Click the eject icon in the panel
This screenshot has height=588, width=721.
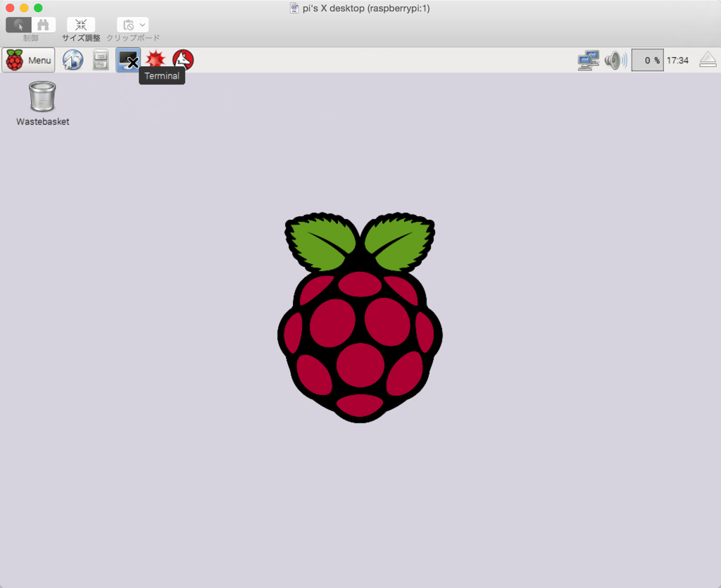(x=708, y=60)
